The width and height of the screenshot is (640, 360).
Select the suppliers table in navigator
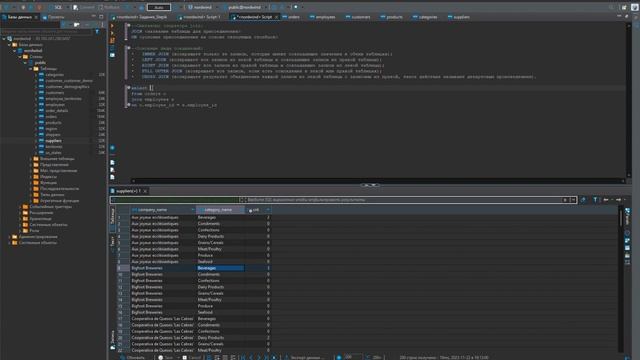53,140
